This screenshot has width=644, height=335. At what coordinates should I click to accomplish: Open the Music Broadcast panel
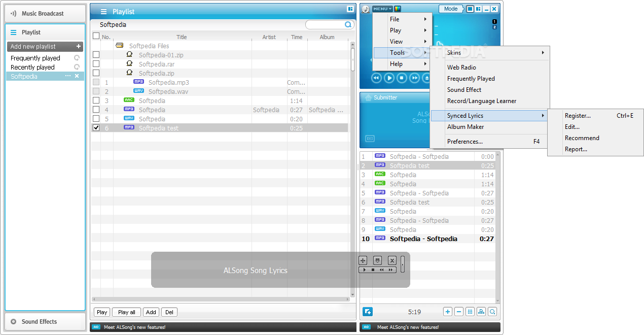pyautogui.click(x=45, y=14)
